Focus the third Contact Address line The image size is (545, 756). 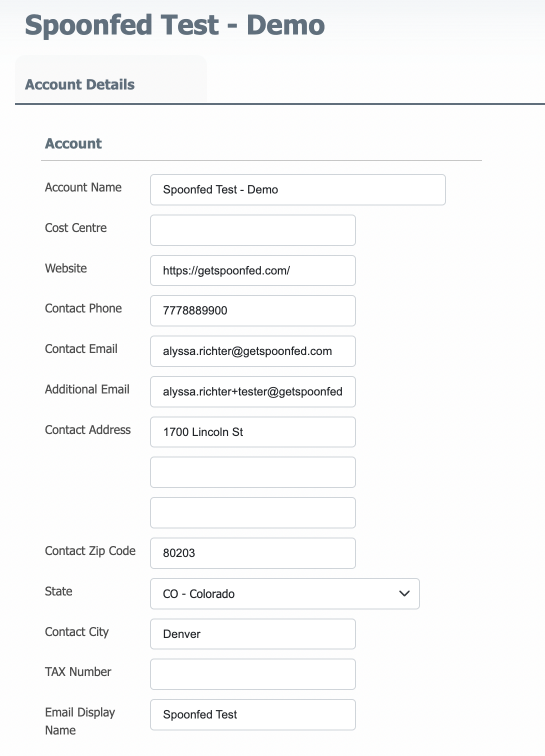pyautogui.click(x=253, y=512)
